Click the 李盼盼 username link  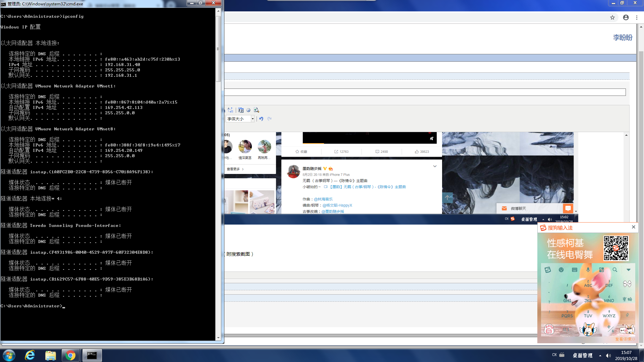pos(623,38)
